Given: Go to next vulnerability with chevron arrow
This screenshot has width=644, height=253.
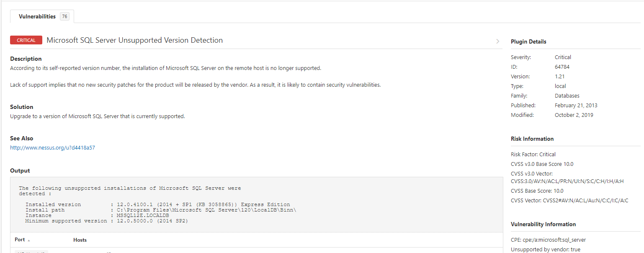Looking at the screenshot, I should coord(497,41).
